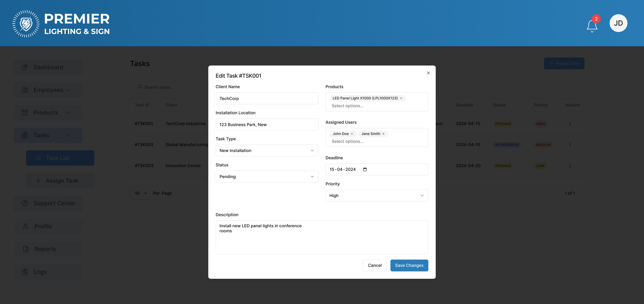Click the Save Changes button

coord(409,265)
